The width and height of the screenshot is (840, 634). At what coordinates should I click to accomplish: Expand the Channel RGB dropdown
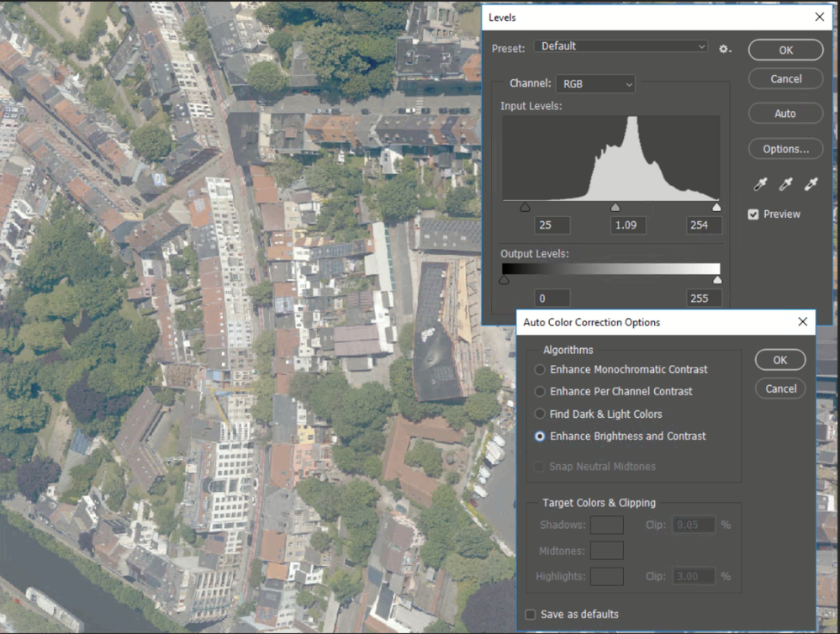click(594, 83)
